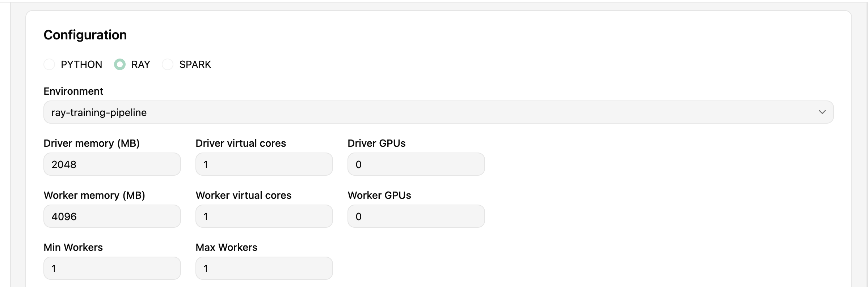The height and width of the screenshot is (287, 868).
Task: Focus the Driver memory (MB) field
Action: click(112, 164)
